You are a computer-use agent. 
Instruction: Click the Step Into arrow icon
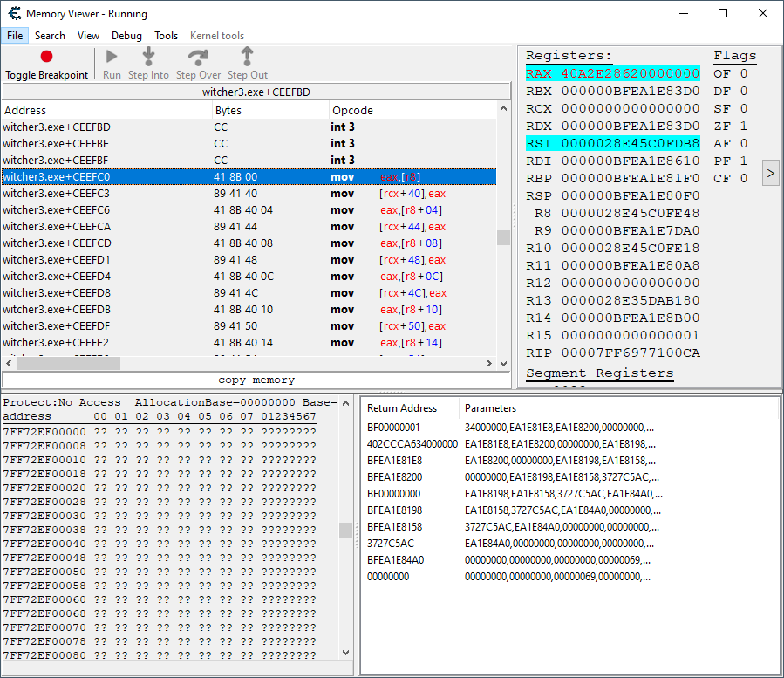click(x=148, y=57)
